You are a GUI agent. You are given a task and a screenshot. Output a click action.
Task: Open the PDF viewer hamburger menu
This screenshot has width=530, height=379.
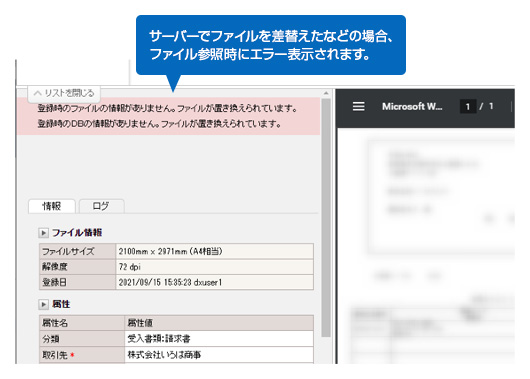pos(359,106)
